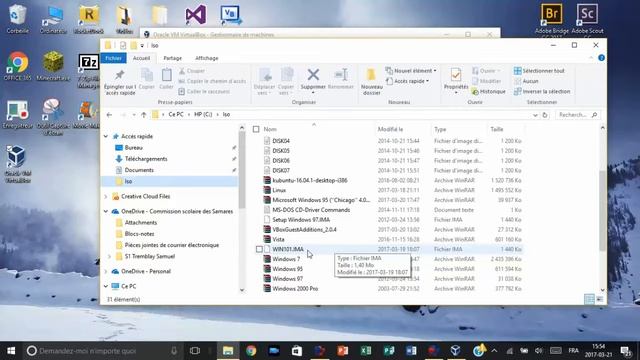The image size is (640, 360).
Task: Click the Propriétés icon in ribbon
Action: coord(456,75)
